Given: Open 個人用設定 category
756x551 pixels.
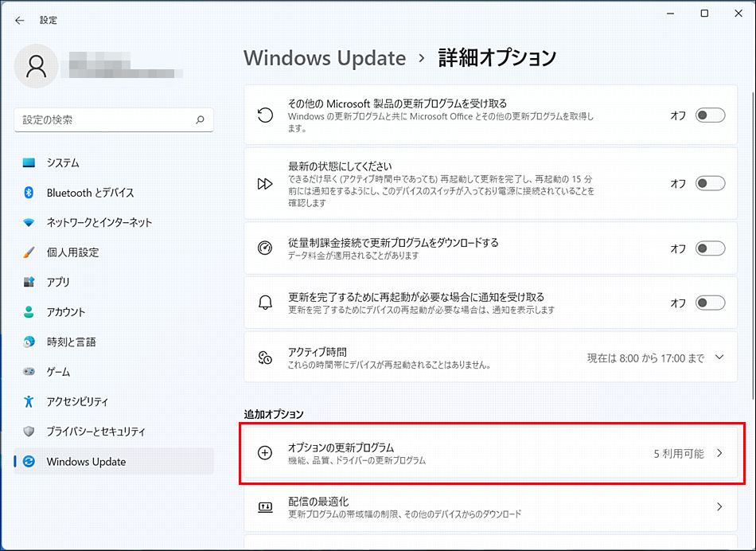Looking at the screenshot, I should (114, 252).
